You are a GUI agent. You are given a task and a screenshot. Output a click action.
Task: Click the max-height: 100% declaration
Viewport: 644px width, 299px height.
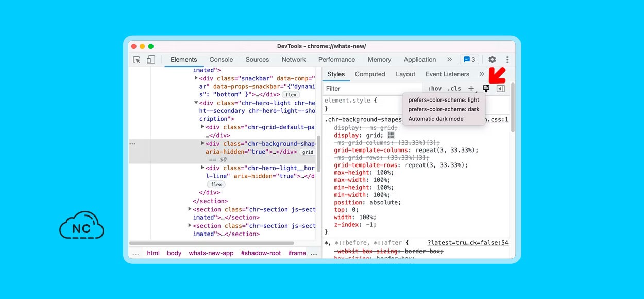click(x=363, y=173)
